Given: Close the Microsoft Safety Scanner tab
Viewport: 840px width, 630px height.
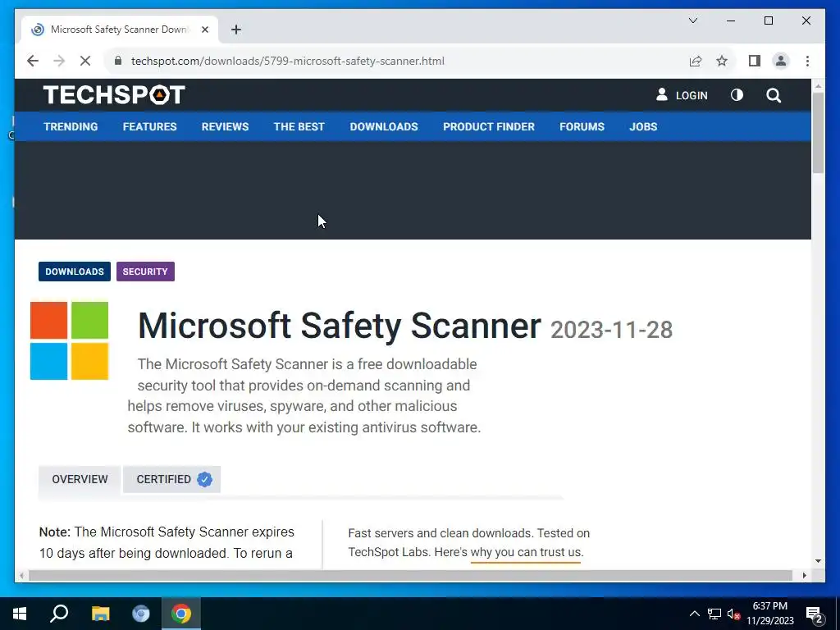Looking at the screenshot, I should click(204, 30).
